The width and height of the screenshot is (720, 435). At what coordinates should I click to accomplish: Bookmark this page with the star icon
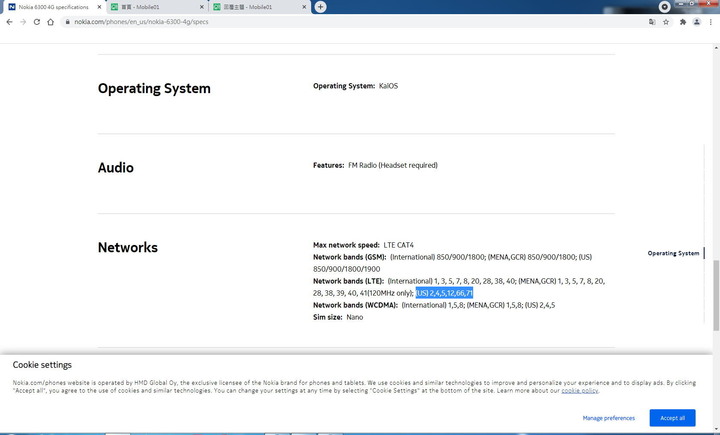click(666, 22)
